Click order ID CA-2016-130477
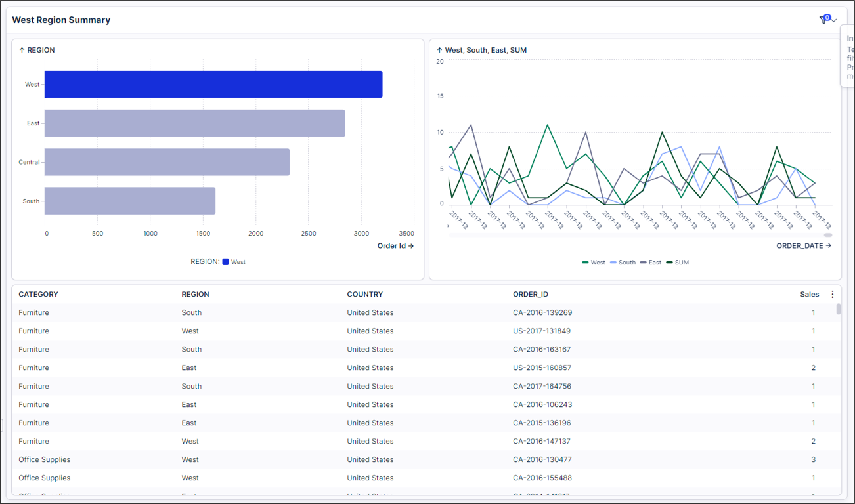855x504 pixels. [542, 460]
